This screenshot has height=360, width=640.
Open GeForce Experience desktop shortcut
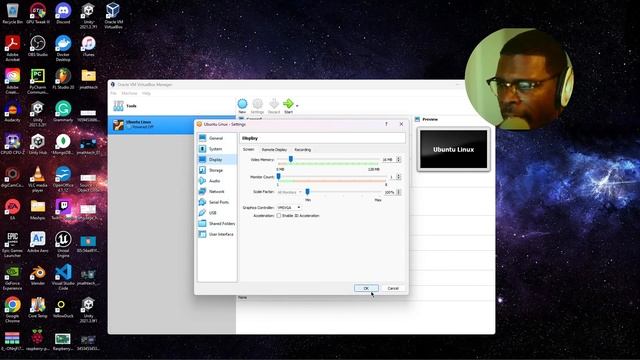tap(12, 277)
